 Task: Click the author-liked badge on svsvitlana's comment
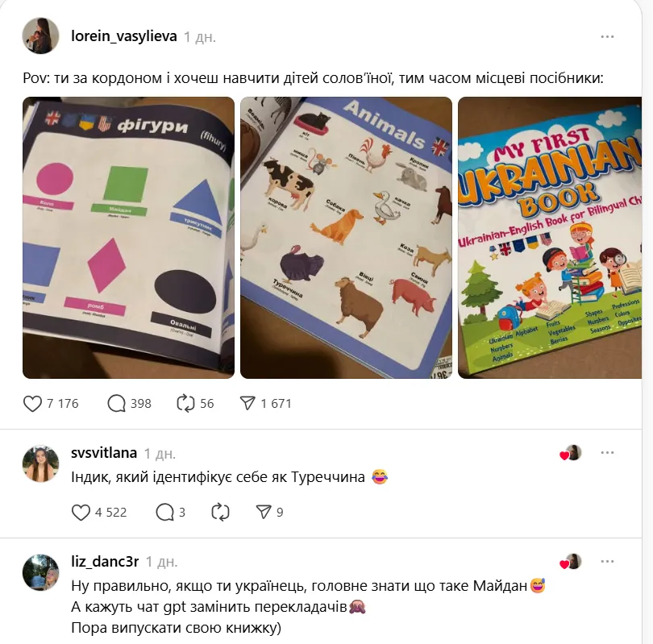click(x=571, y=453)
